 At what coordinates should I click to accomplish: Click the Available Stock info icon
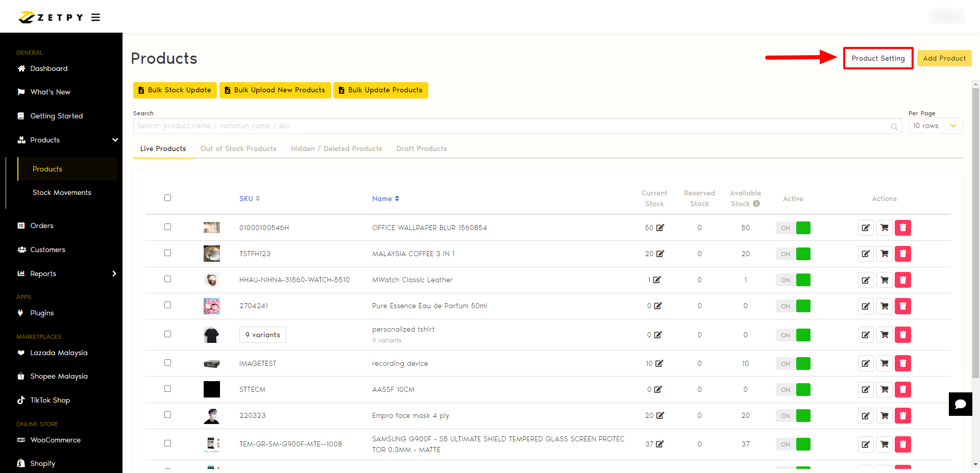[x=756, y=204]
